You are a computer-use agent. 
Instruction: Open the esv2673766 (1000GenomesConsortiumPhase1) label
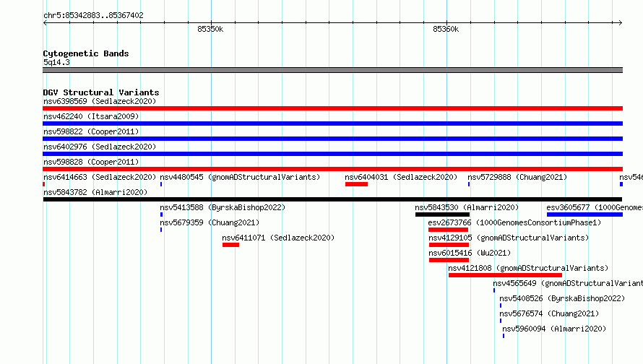[514, 222]
